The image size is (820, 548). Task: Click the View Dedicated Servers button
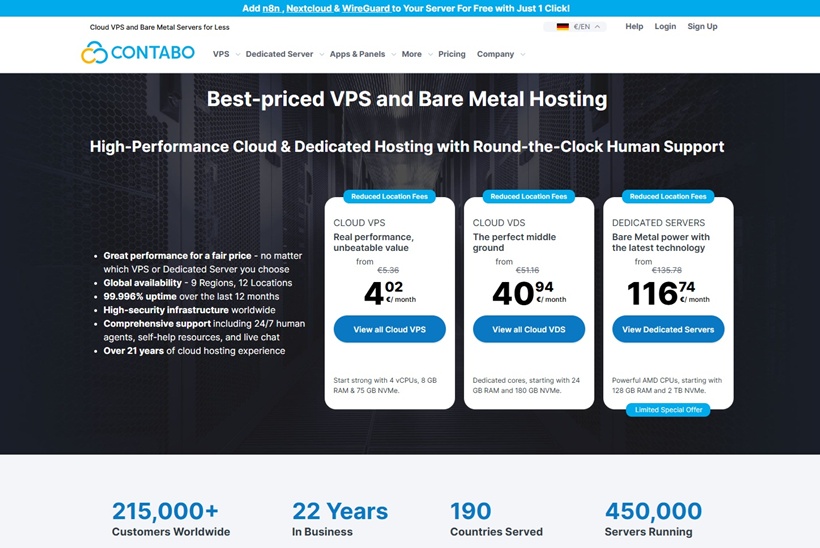click(668, 329)
